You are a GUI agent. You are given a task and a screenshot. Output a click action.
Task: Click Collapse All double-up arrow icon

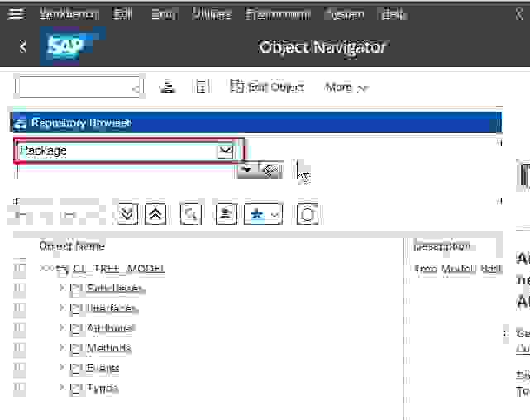155,214
